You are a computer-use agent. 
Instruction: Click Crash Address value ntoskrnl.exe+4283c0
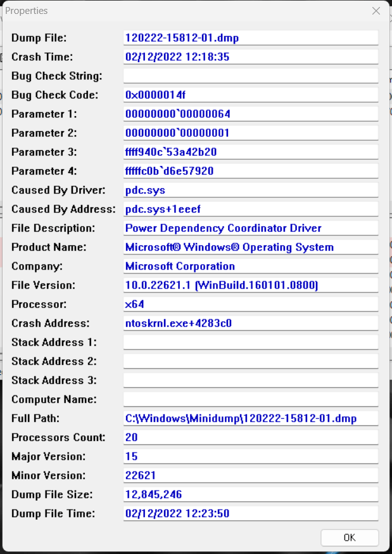[179, 323]
